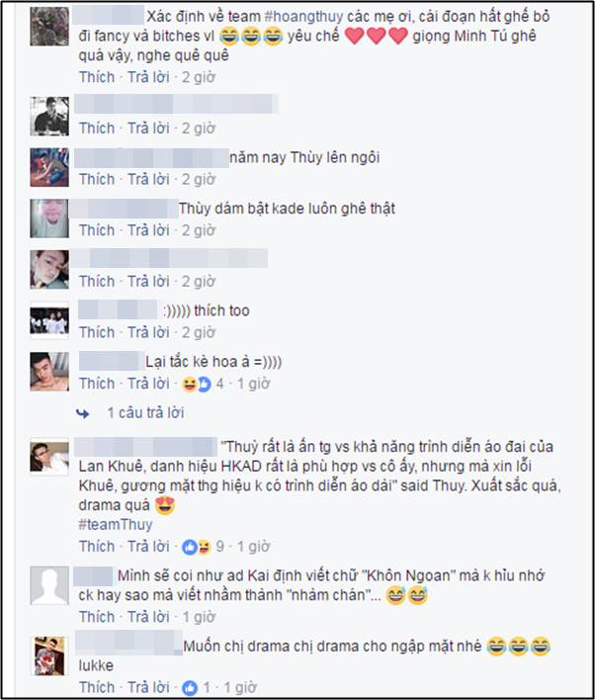Reply to 'Muốn chị drama' comment

148,687
